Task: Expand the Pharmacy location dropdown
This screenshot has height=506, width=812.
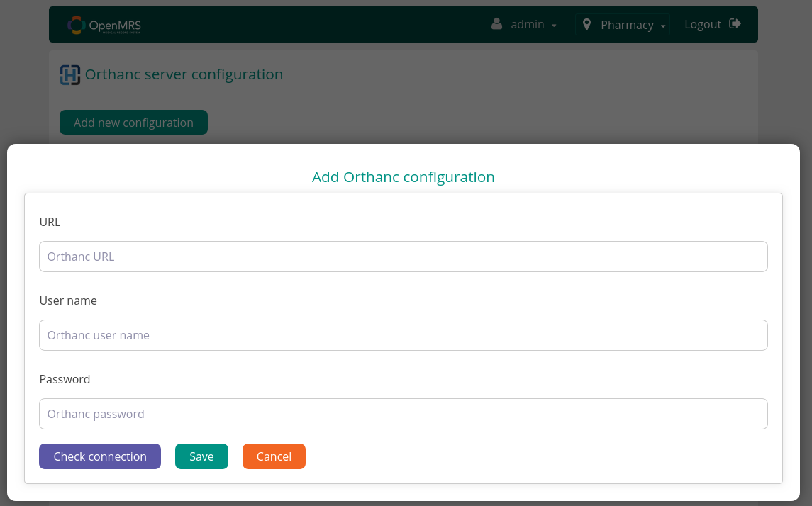Action: pyautogui.click(x=623, y=25)
